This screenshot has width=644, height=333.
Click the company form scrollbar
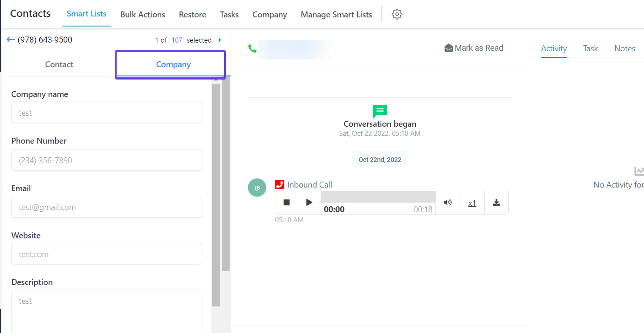tap(216, 194)
